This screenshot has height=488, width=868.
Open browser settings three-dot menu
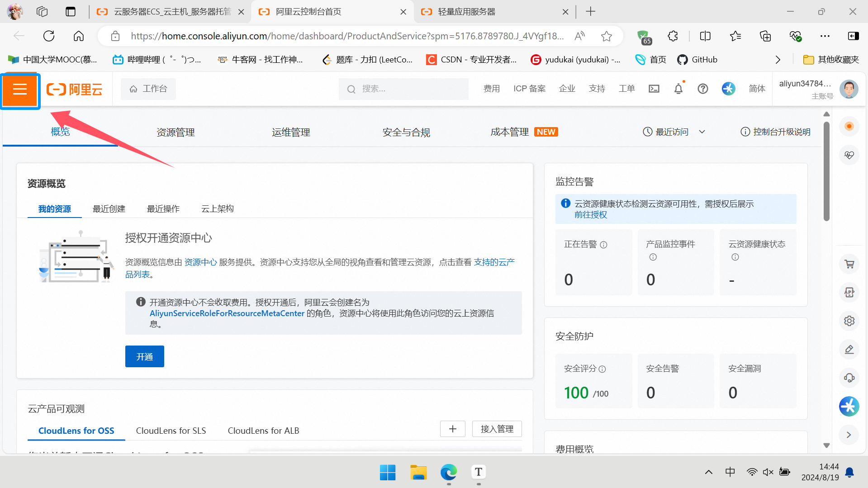825,36
